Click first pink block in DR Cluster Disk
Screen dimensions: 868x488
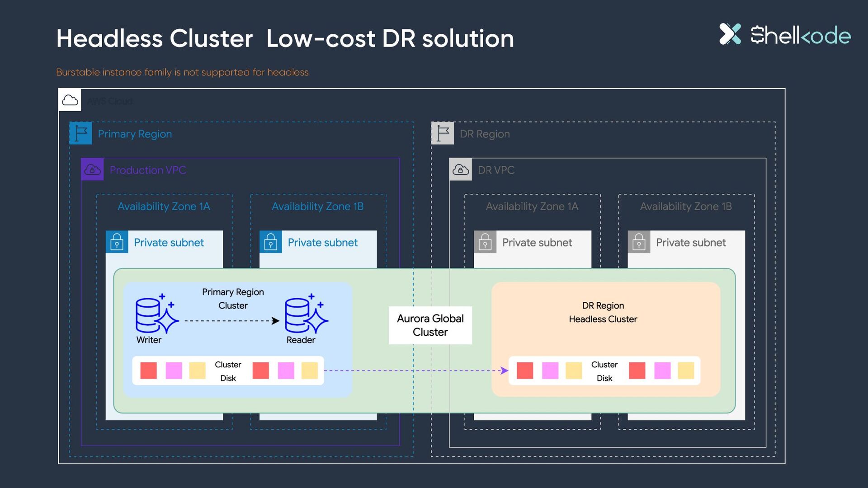550,371
